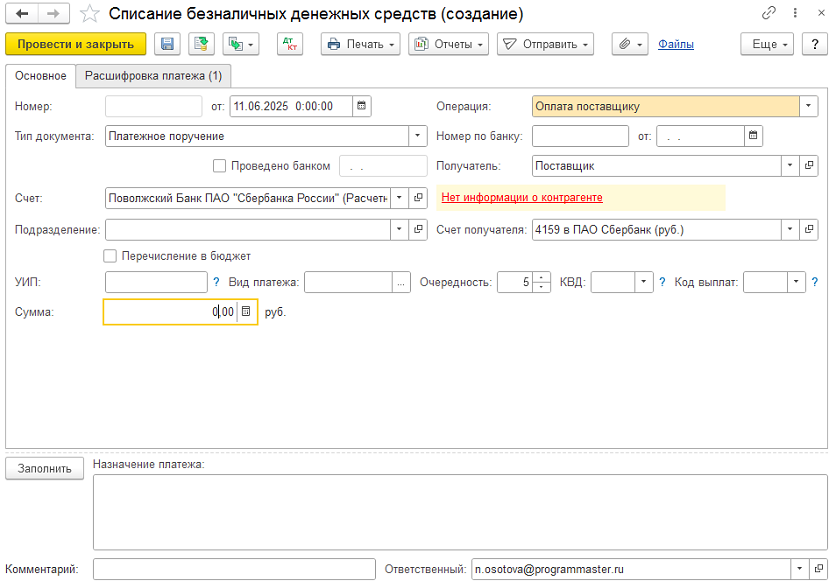Open the calculator in the Сумма field
The width and height of the screenshot is (836, 588).
(247, 312)
